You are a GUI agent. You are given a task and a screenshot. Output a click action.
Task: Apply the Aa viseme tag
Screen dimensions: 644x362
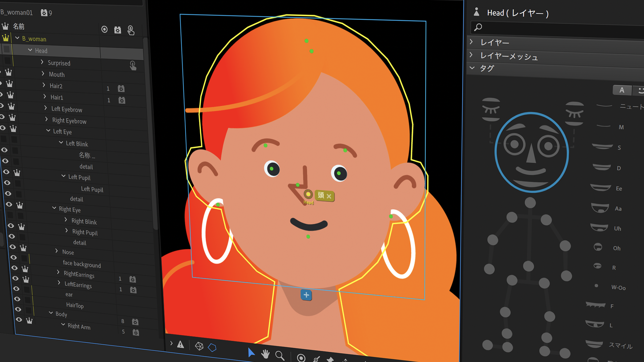click(x=607, y=208)
